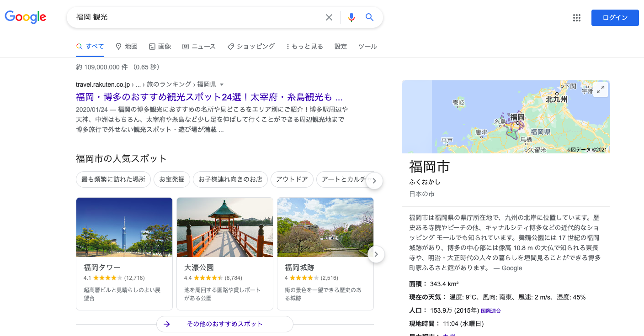The width and height of the screenshot is (644, 336).
Task: Activate voice search with the microphone icon
Action: tap(351, 17)
